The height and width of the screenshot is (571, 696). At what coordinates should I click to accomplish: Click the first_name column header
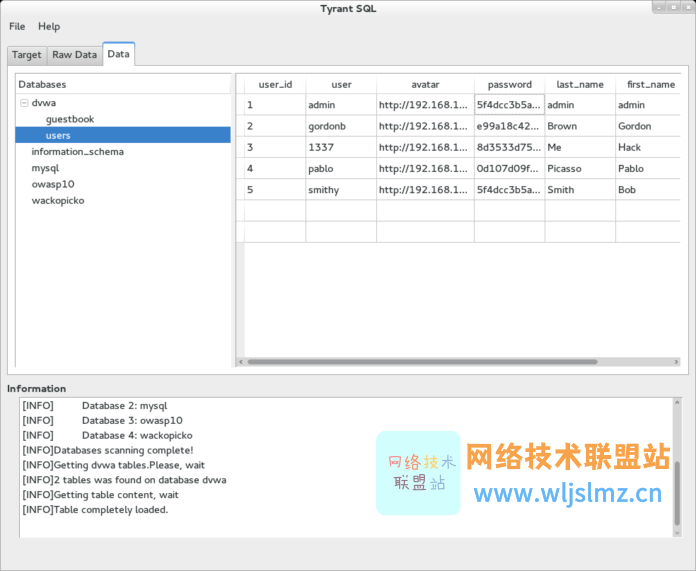pos(648,84)
